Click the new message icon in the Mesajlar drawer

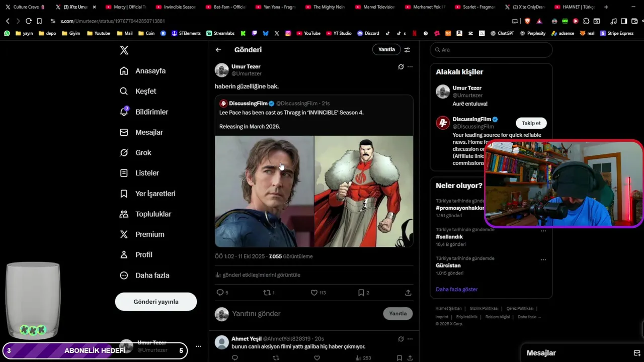pos(636,353)
